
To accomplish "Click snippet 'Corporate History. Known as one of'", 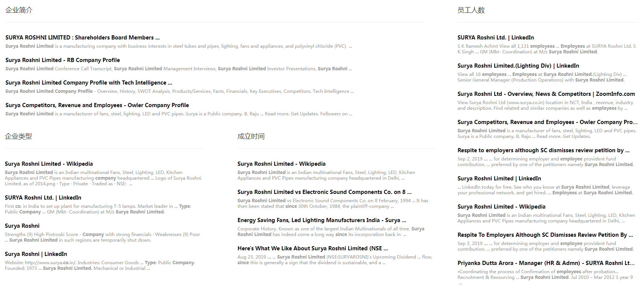I will [x=331, y=232].
